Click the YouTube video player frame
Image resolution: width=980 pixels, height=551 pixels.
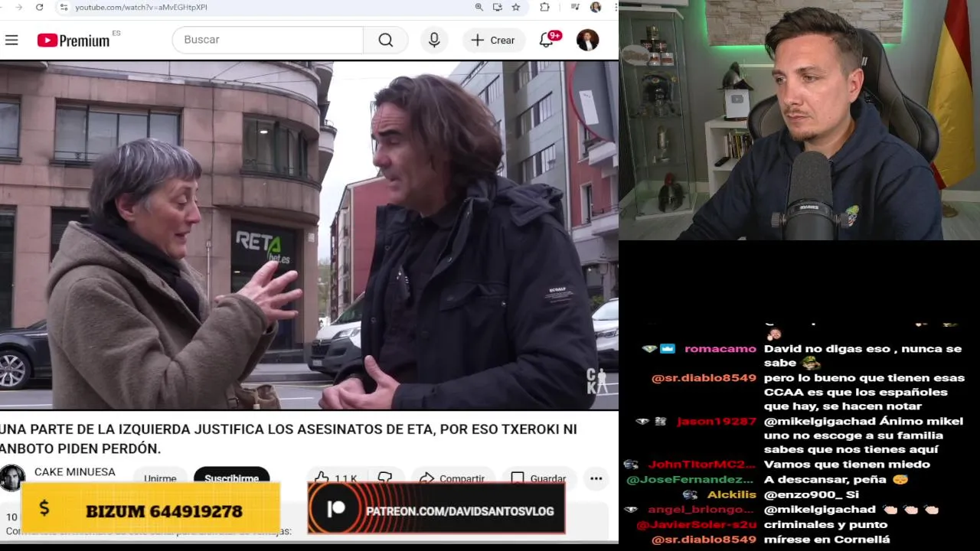coord(309,235)
